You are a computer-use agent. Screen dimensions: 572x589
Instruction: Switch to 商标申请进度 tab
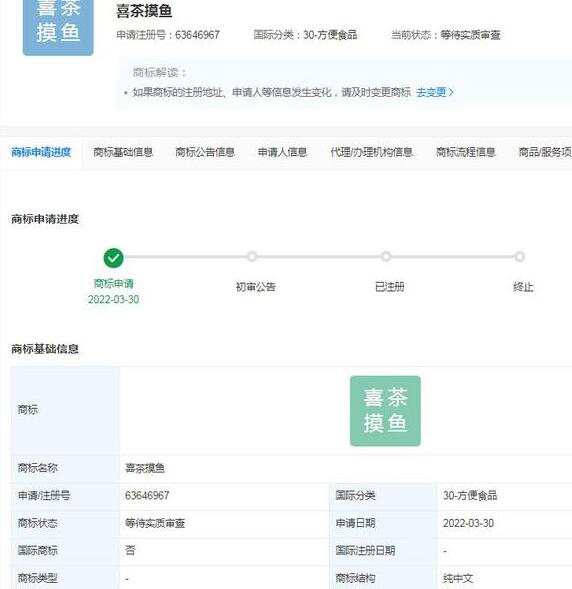[41, 152]
